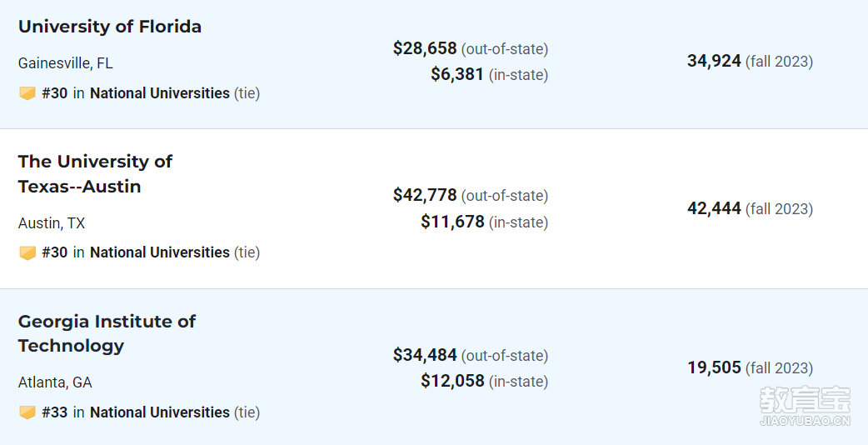Open the University of Florida school page
The height and width of the screenshot is (445, 868).
(x=110, y=27)
